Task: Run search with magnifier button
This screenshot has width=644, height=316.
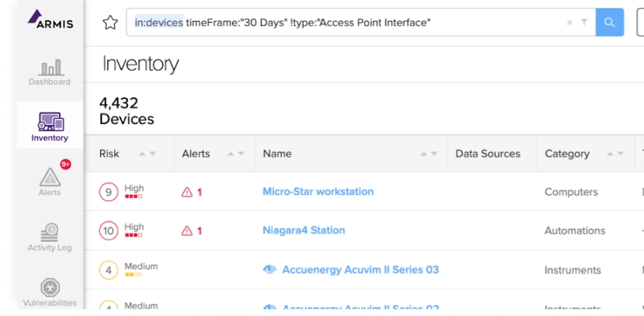Action: [x=609, y=23]
